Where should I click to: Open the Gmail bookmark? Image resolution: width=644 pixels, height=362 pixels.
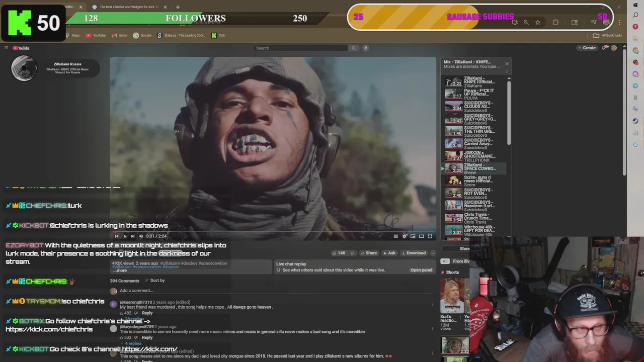(119, 36)
